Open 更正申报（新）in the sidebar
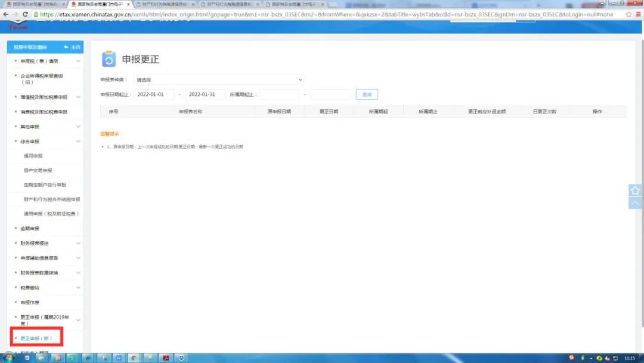The height and width of the screenshot is (363, 644). (36, 339)
